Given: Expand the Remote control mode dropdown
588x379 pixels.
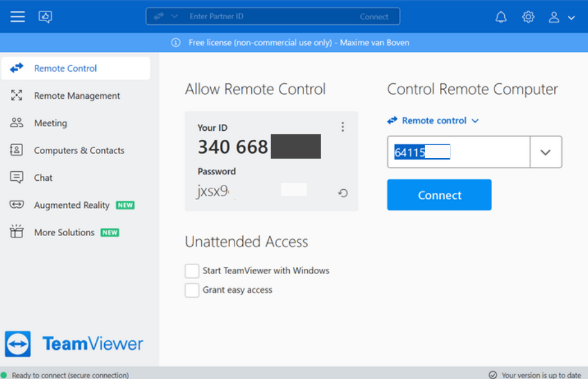Looking at the screenshot, I should (433, 121).
